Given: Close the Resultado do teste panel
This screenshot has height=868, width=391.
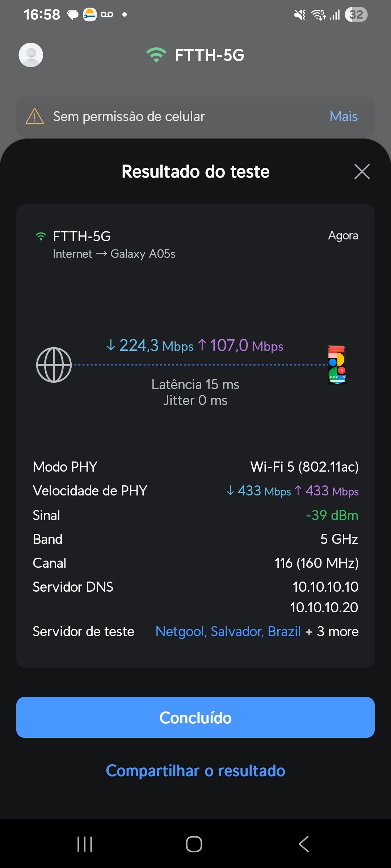Looking at the screenshot, I should [x=362, y=171].
